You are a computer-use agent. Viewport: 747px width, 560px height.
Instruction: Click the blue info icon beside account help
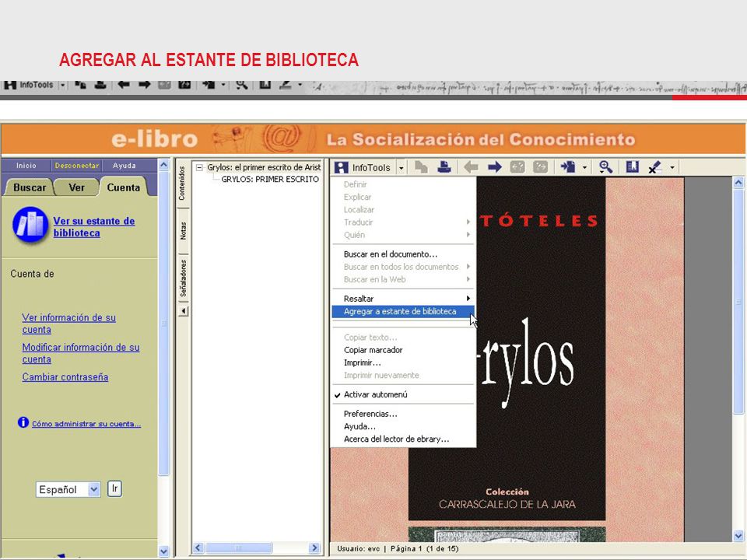[23, 422]
